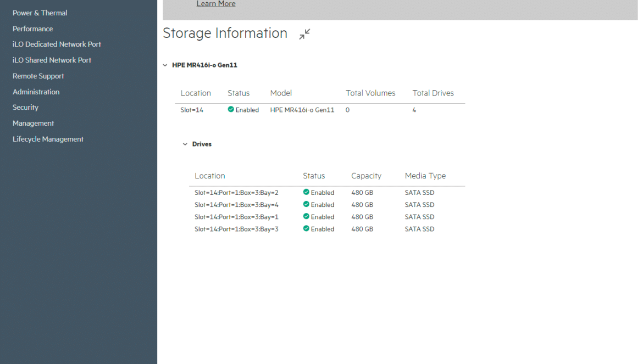Click the Capacity column header
This screenshot has width=643, height=364.
366,176
